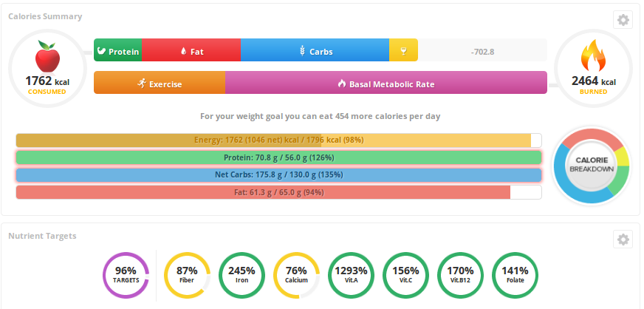Open Nutrient Targets settings gear
The height and width of the screenshot is (309, 644).
(623, 240)
